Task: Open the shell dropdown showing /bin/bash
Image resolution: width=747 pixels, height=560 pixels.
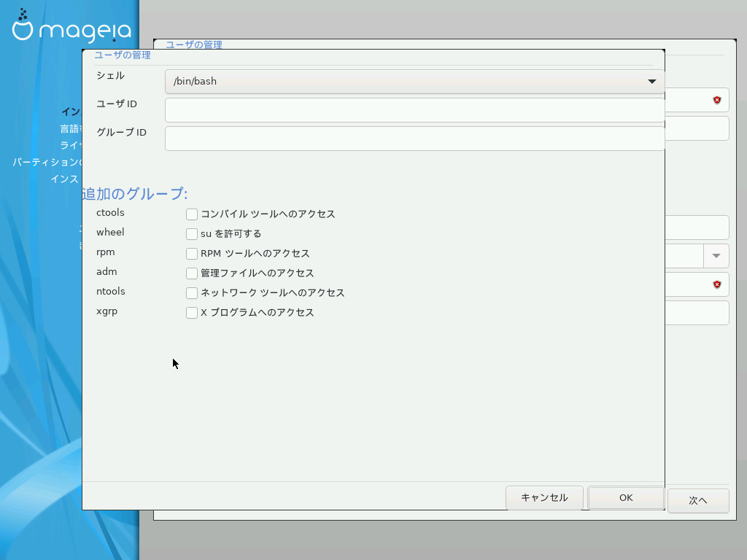Action: pos(414,82)
